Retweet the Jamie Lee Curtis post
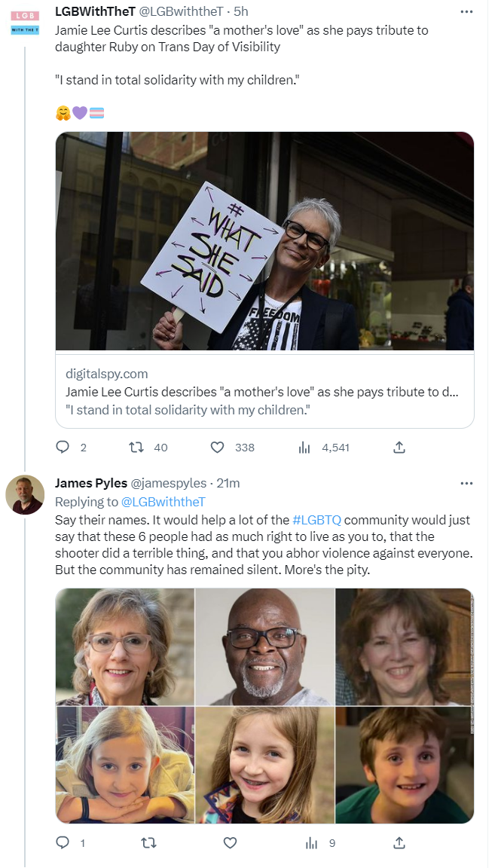 click(x=136, y=447)
